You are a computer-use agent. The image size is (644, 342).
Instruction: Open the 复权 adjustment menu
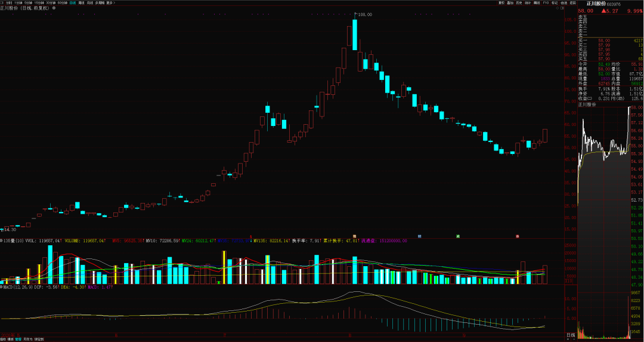coord(501,3)
